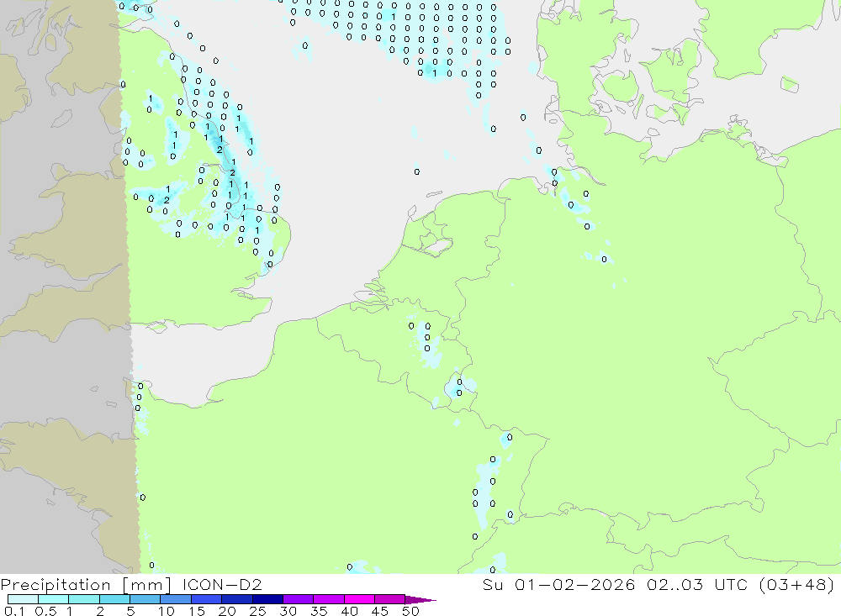Click the '40' legend scale label
The height and width of the screenshot is (616, 841).
349,611
